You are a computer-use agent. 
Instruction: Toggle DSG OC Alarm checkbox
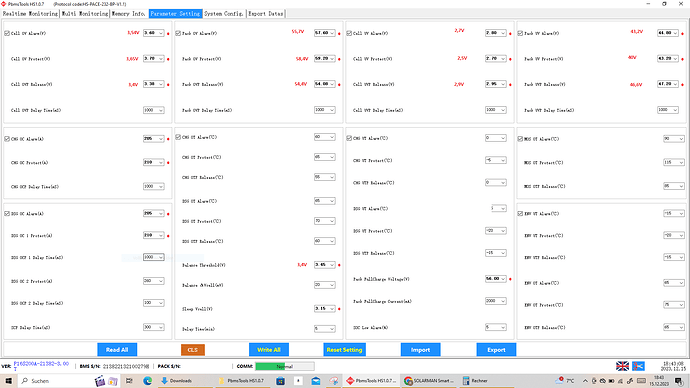(x=7, y=214)
